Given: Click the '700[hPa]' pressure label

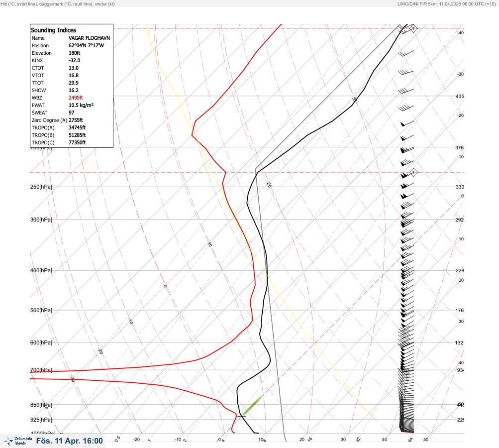Looking at the screenshot, I should pos(41,370).
